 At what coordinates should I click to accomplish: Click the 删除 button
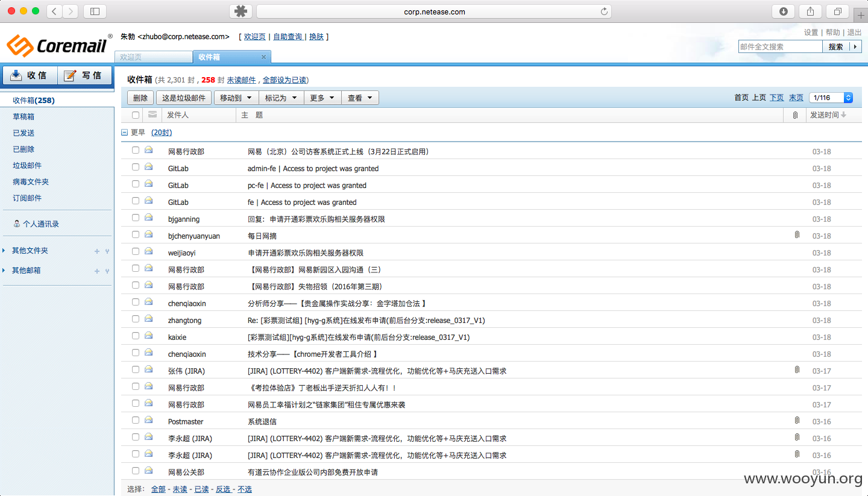tap(140, 98)
